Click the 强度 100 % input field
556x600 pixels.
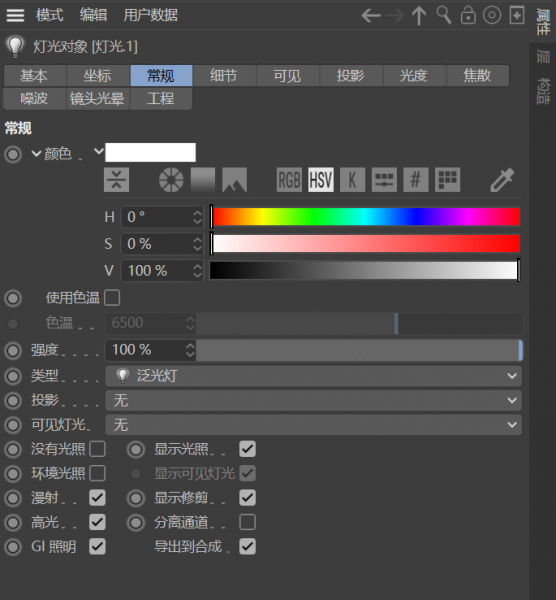(150, 350)
